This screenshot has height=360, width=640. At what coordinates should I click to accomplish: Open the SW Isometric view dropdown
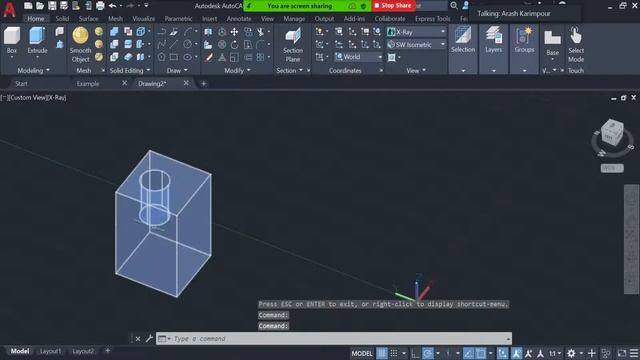[x=416, y=44]
